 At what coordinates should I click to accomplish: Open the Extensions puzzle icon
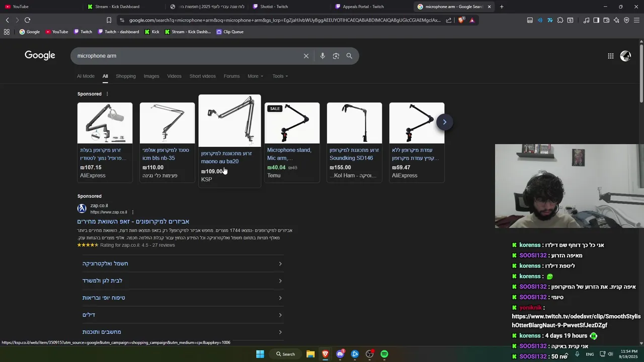[560, 20]
